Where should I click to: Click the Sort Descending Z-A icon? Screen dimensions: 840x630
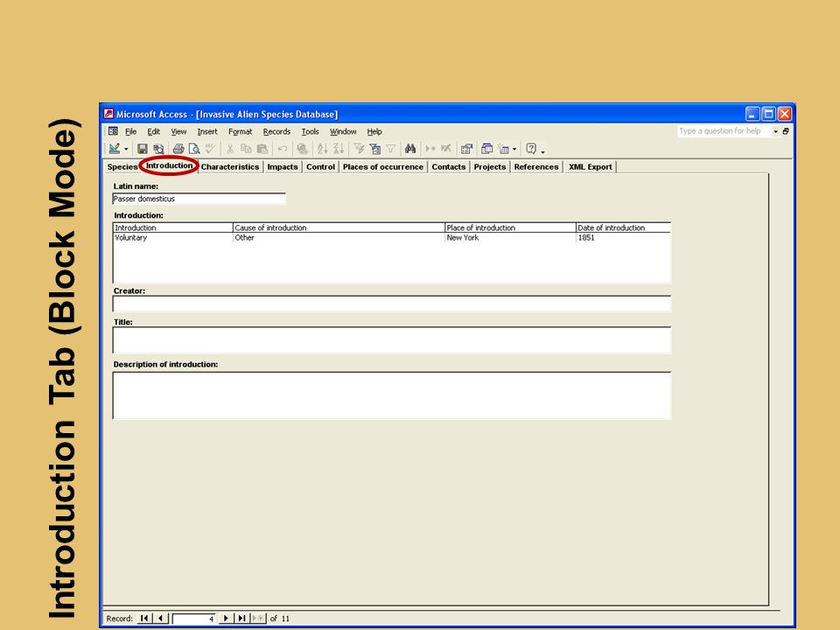point(338,149)
